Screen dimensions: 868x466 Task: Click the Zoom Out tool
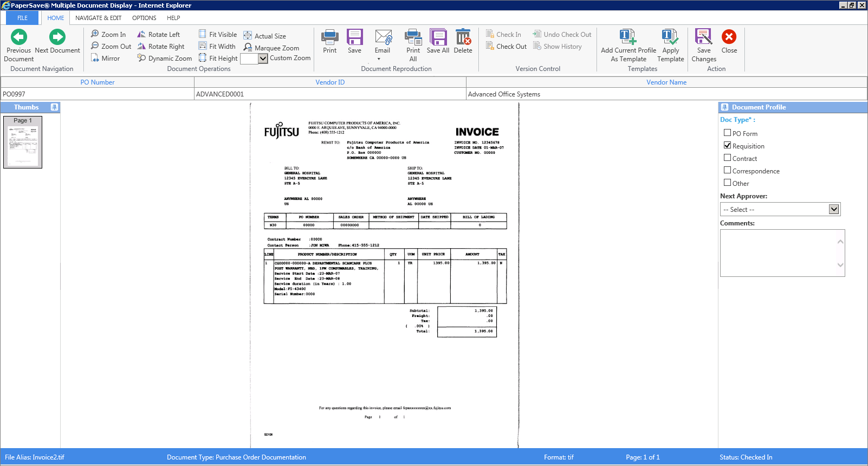point(111,46)
